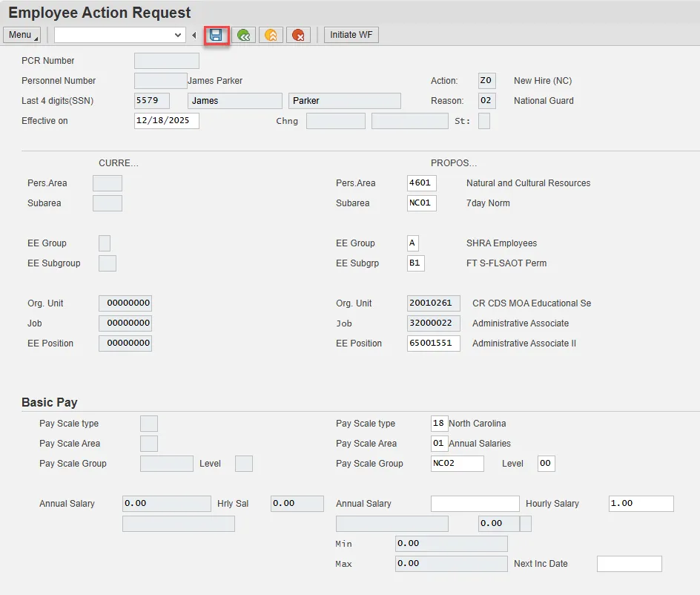Screen dimensions: 700x595
Task: Expand the command field dropdown
Action: pyautogui.click(x=178, y=35)
